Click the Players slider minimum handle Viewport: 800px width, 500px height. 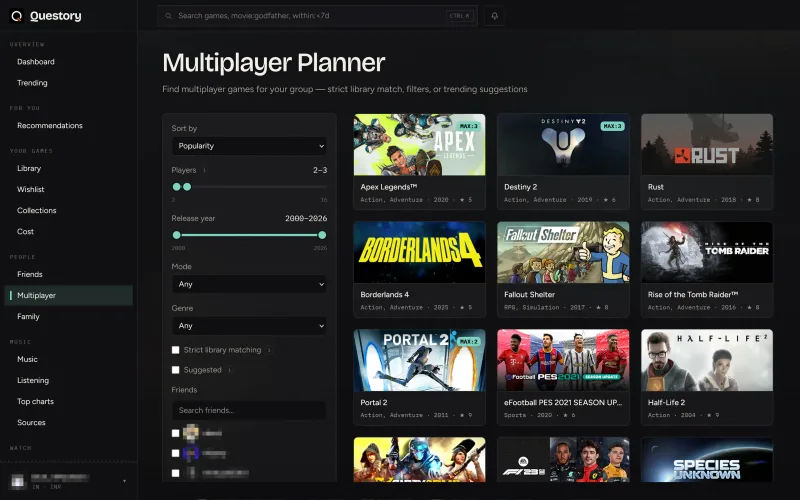point(177,187)
